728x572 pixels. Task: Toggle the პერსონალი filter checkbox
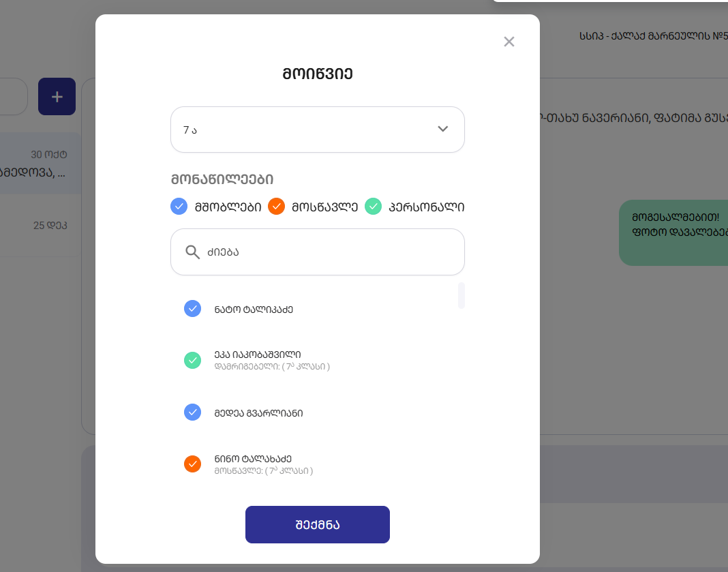point(373,206)
